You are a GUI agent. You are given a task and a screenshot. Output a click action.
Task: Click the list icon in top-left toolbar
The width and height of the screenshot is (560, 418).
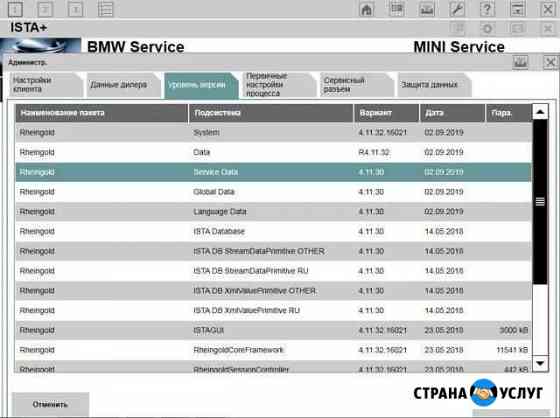105,9
